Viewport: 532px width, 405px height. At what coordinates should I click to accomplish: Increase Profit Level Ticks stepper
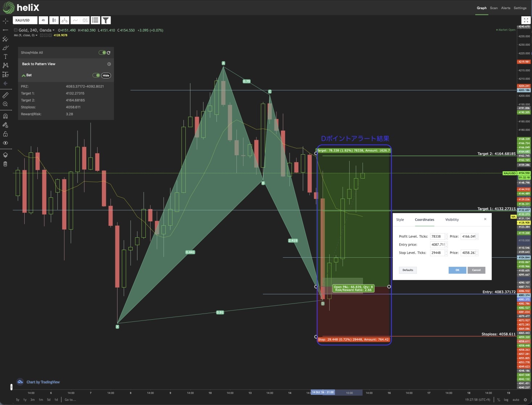446,235
